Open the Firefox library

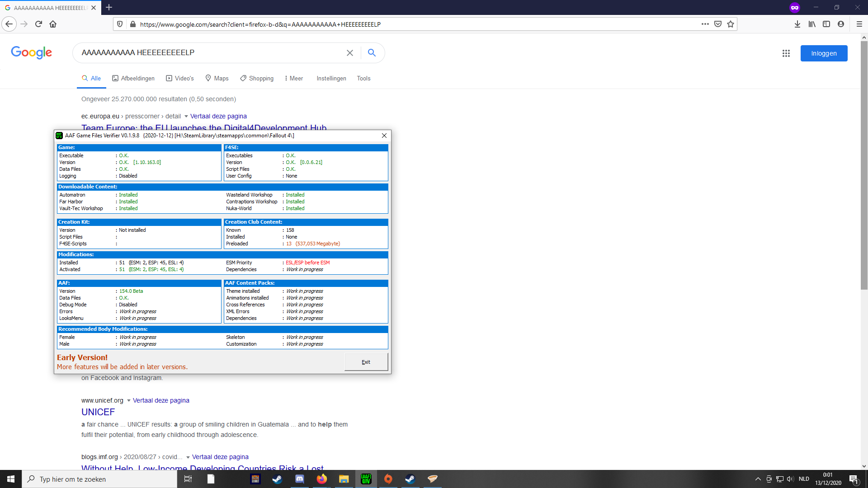(x=812, y=24)
